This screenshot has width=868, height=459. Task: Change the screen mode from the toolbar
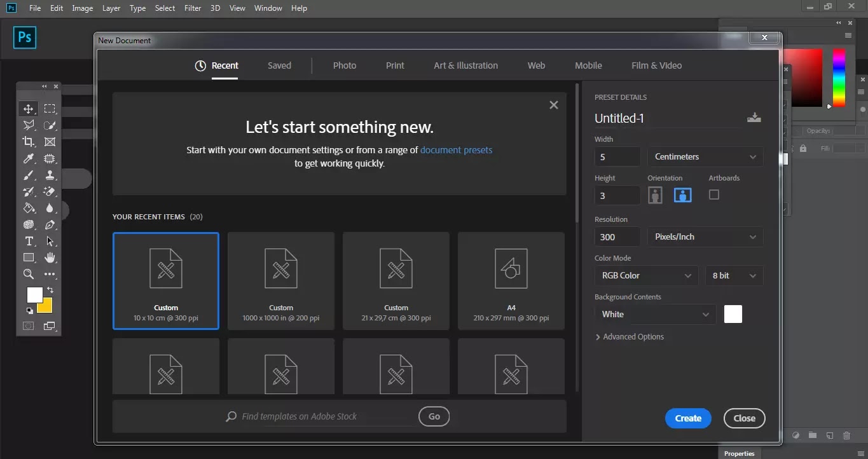pyautogui.click(x=50, y=326)
